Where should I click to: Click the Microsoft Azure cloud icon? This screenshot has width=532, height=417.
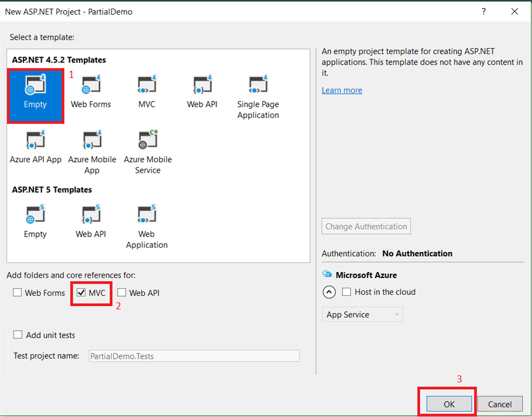(x=327, y=275)
